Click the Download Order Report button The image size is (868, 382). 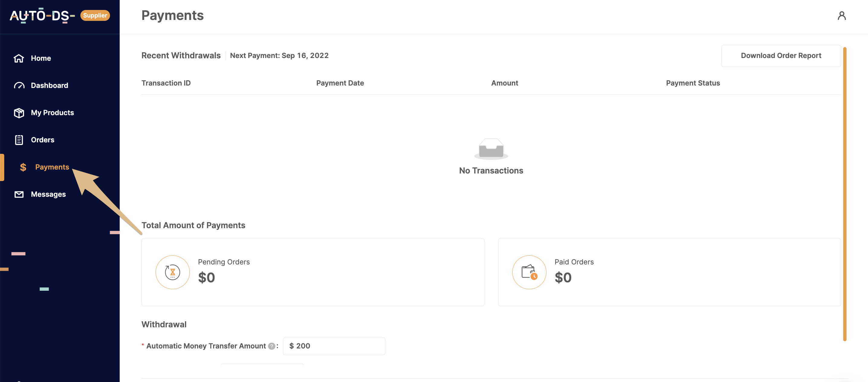click(781, 56)
